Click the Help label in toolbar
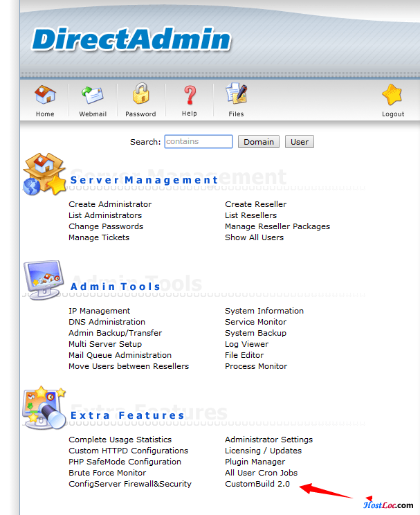 190,114
